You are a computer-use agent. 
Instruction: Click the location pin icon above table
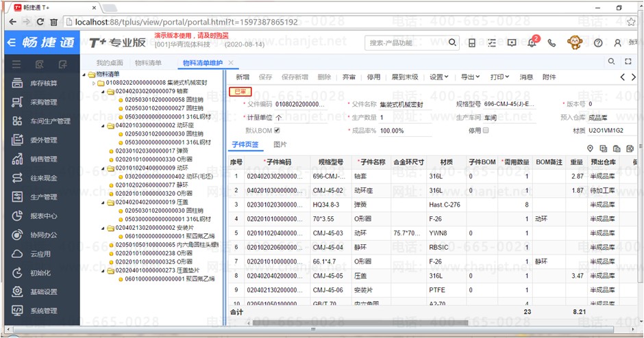point(590,148)
